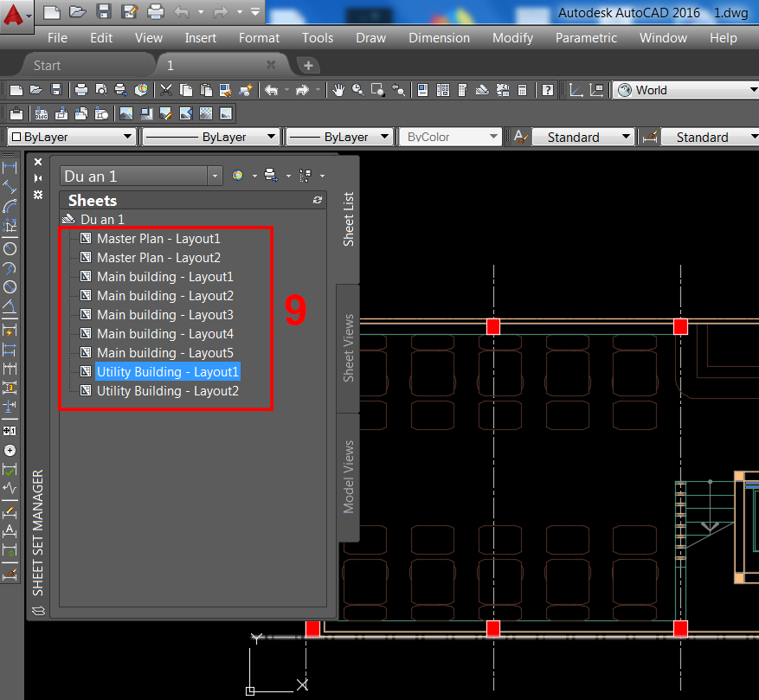This screenshot has height=700, width=759.
Task: Click the ByColor plot style control
Action: point(450,136)
